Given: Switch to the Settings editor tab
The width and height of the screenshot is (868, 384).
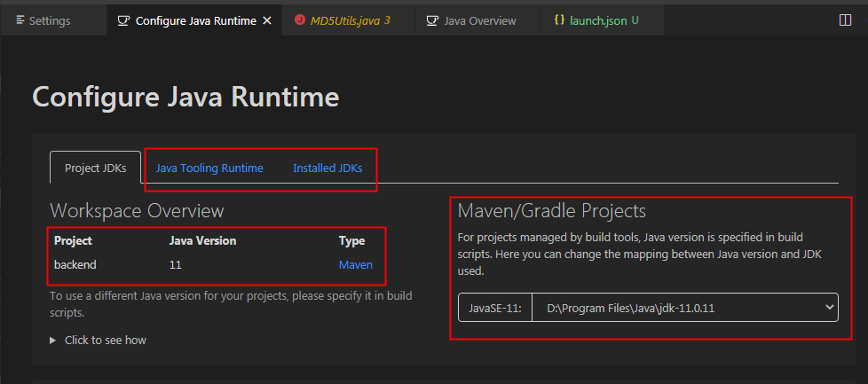Looking at the screenshot, I should 50,20.
